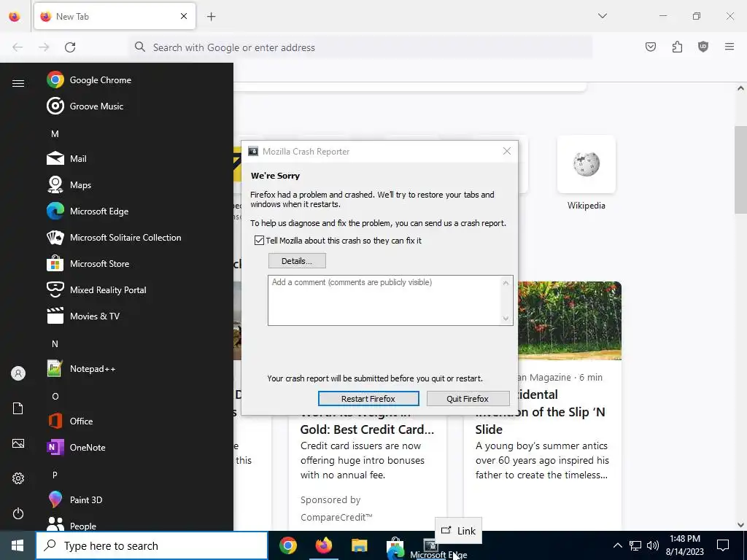The height and width of the screenshot is (560, 747).
Task: Click Link tooltip popup above taskbar
Action: (458, 531)
